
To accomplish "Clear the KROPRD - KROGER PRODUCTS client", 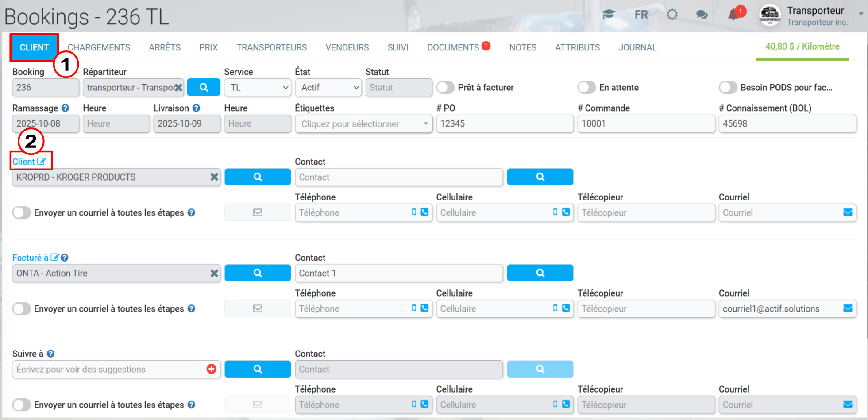I will pos(214,177).
